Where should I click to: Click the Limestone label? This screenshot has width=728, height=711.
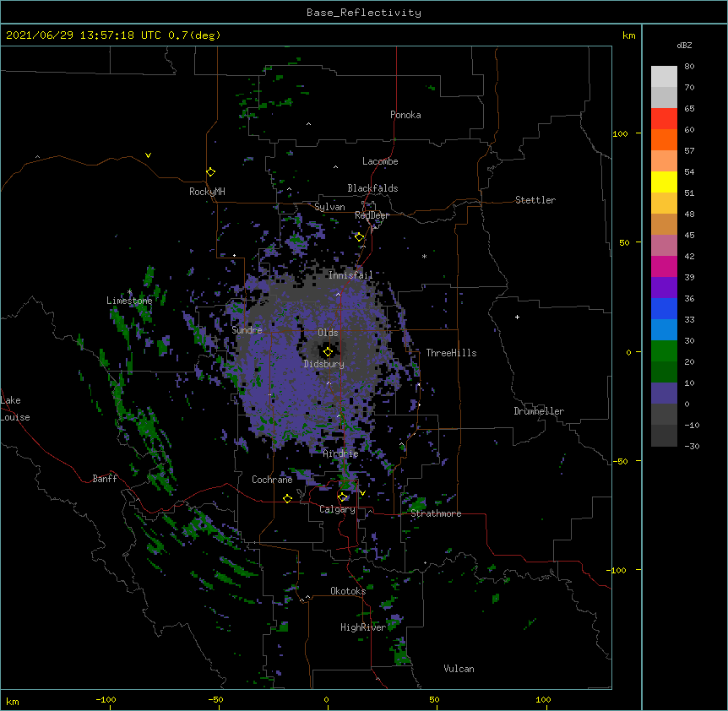point(129,301)
